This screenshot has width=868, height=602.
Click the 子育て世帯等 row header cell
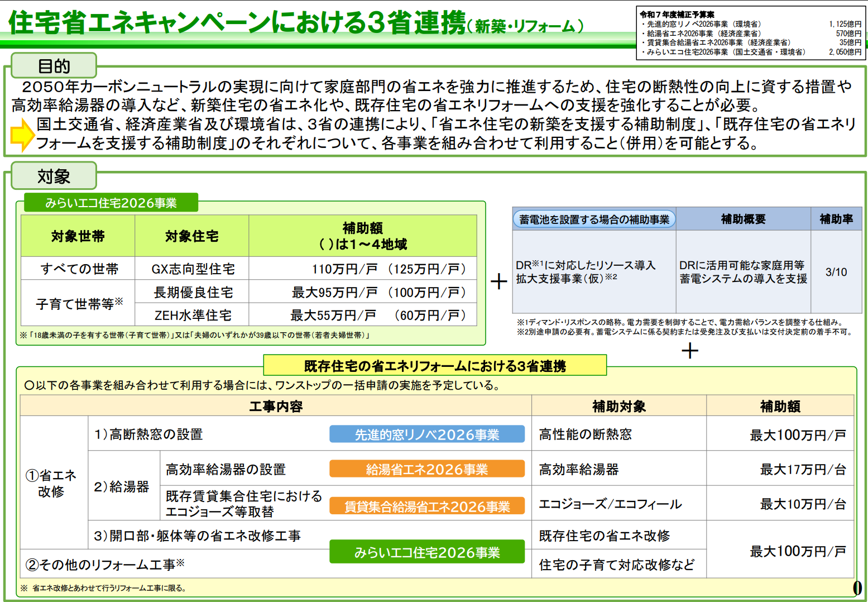pos(79,304)
